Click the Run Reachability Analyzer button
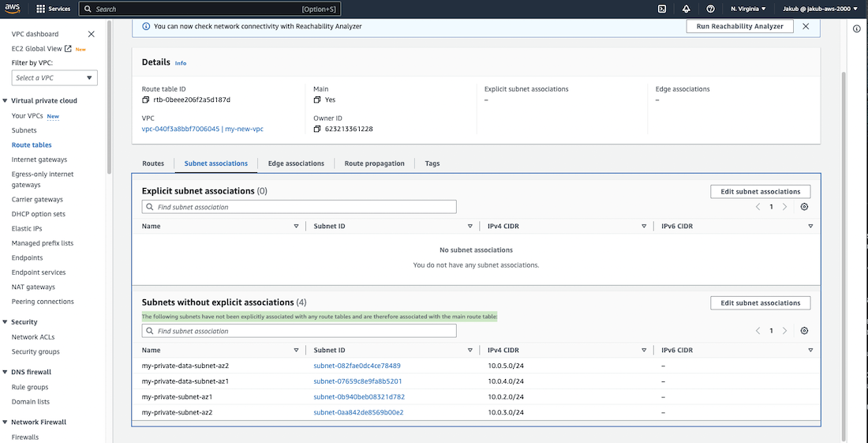Viewport: 868px width, 443px height. coord(739,26)
